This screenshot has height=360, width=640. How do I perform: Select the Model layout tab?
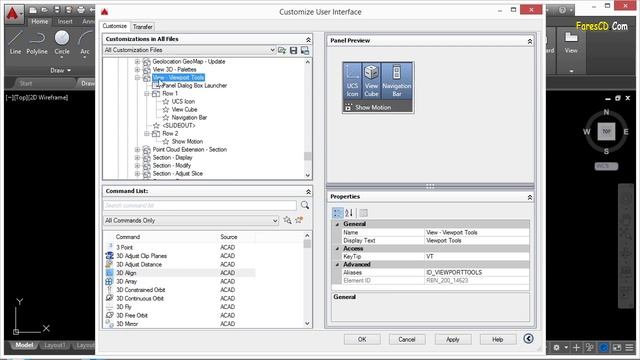tap(24, 345)
